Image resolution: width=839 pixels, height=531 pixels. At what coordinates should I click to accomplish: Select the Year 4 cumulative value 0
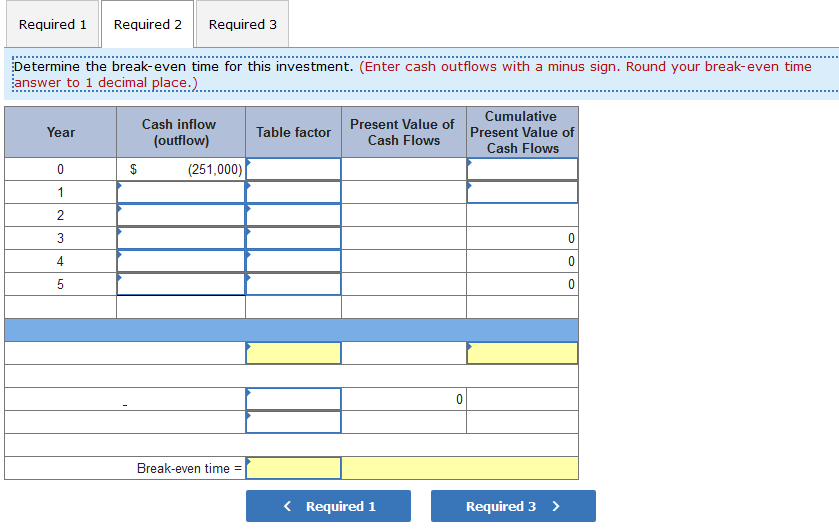coord(571,261)
